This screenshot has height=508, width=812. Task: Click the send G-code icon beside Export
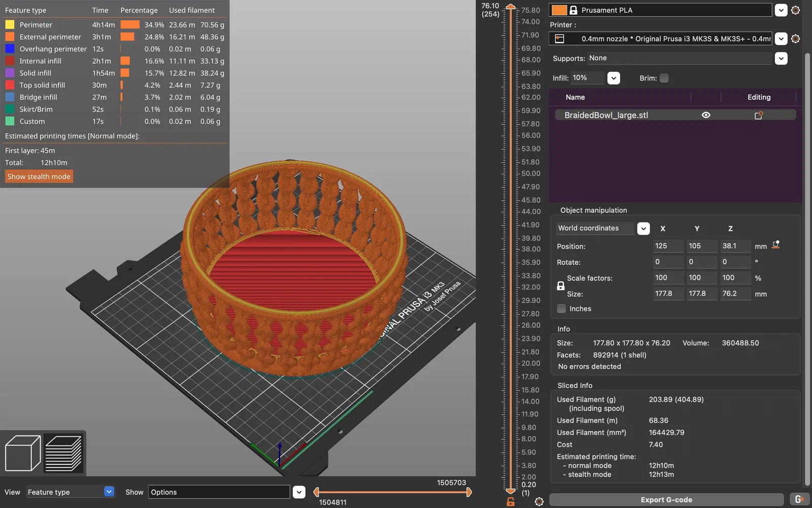point(799,499)
